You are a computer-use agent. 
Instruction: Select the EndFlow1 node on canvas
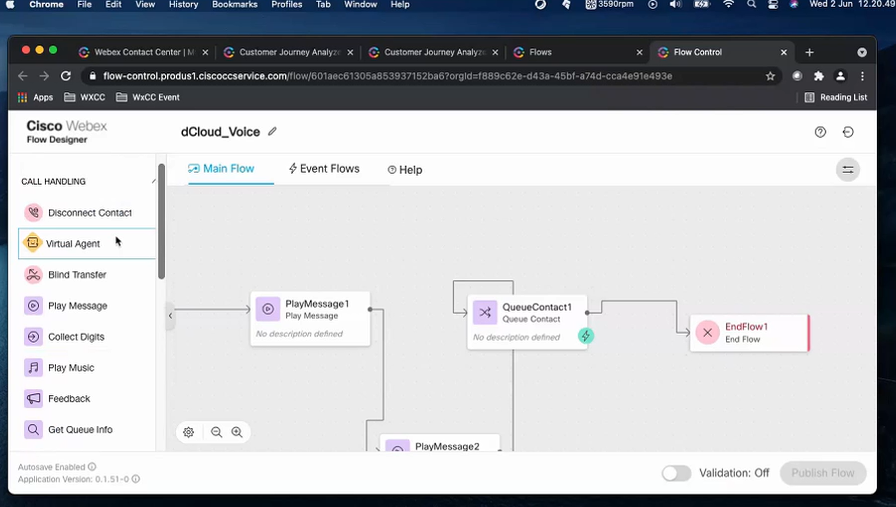tap(748, 332)
